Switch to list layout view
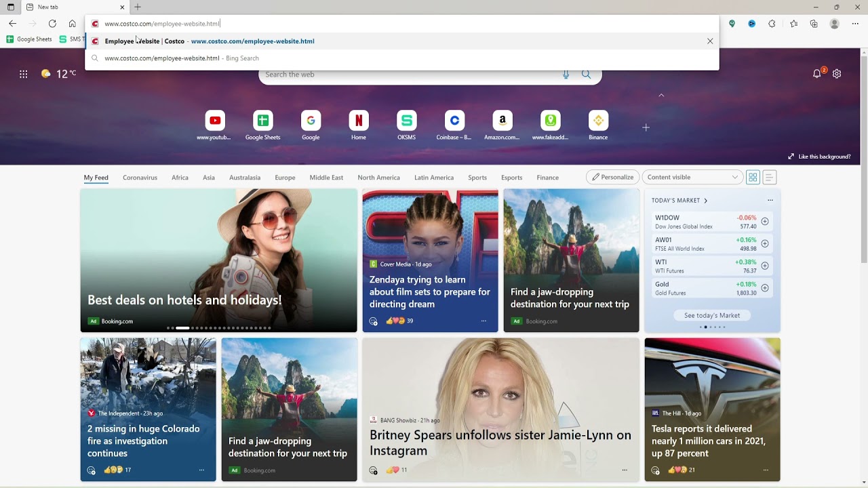 point(769,178)
